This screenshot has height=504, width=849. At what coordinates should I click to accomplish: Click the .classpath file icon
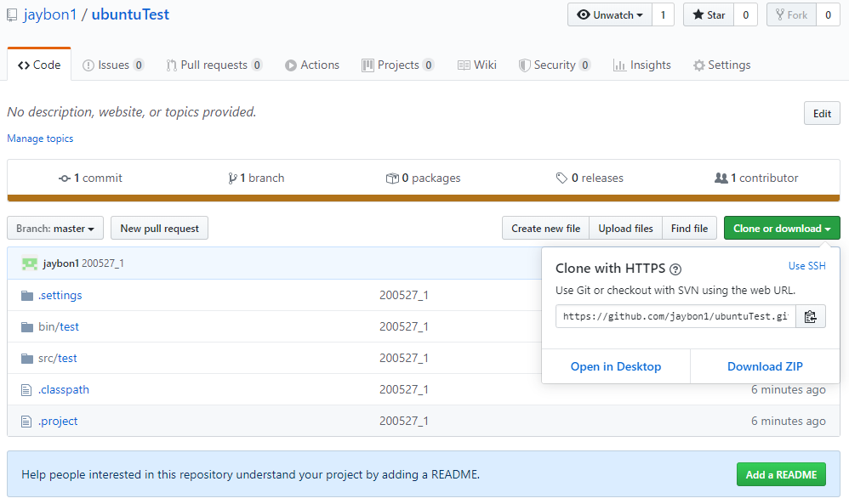pos(26,389)
